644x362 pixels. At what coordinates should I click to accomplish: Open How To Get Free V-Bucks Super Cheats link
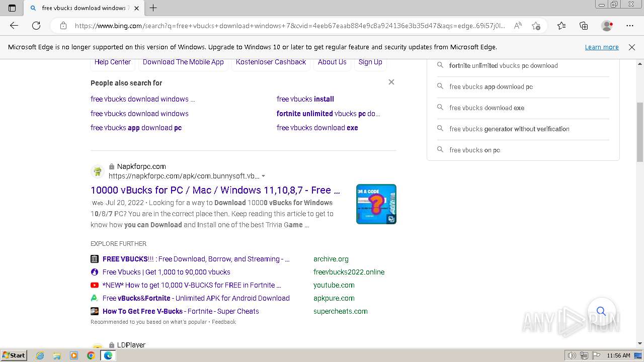(x=181, y=311)
